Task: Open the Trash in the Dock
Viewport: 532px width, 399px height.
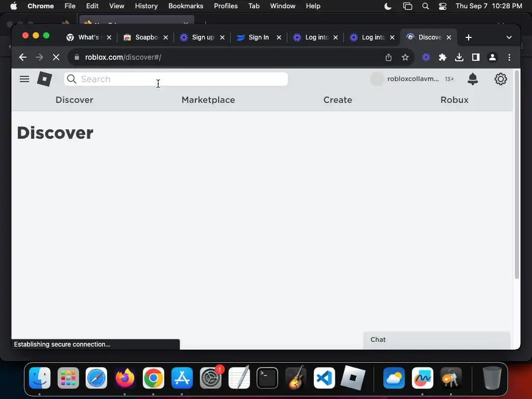Action: point(492,378)
